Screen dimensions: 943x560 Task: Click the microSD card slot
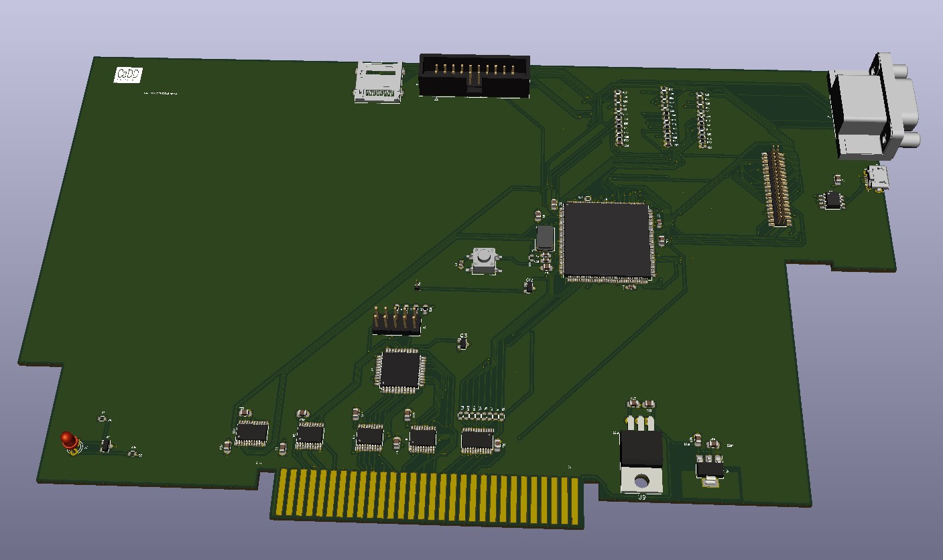point(379,83)
